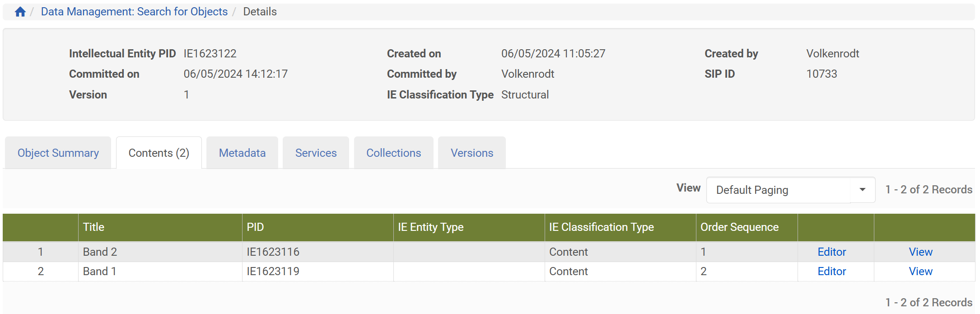Image resolution: width=980 pixels, height=314 pixels.
Task: Open the Metadata tab
Action: [242, 153]
